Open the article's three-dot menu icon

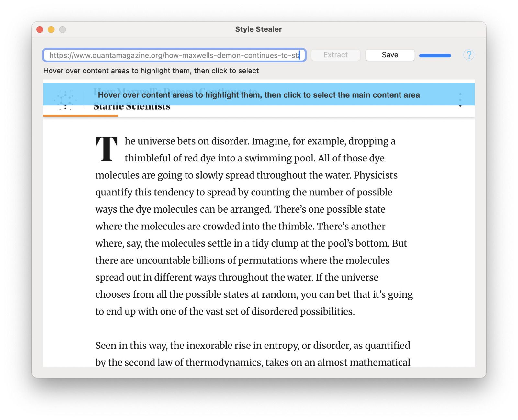point(460,100)
